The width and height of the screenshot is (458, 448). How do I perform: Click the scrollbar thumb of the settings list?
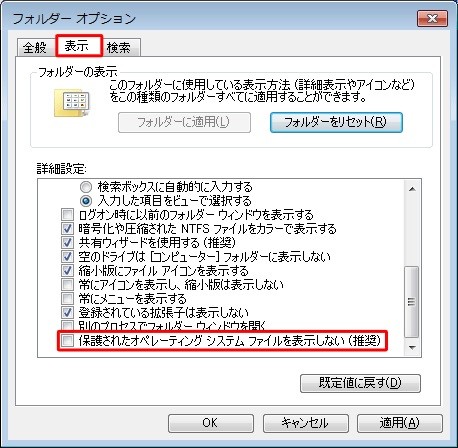pyautogui.click(x=412, y=302)
